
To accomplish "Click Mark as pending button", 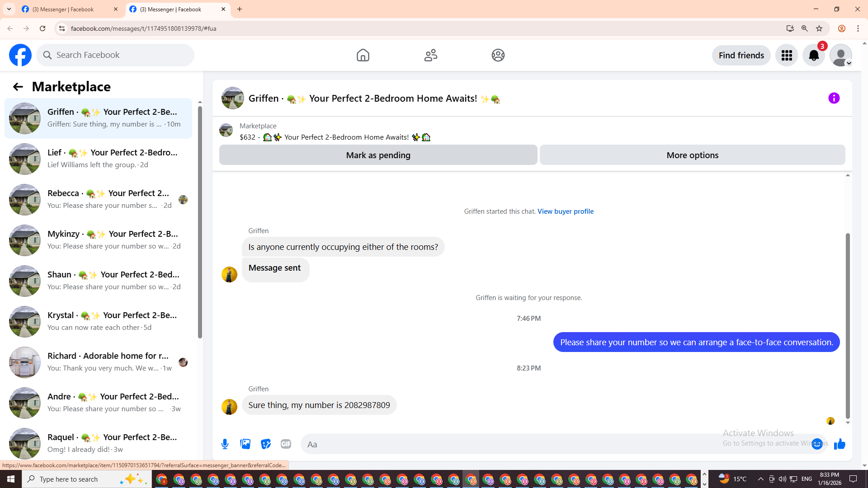I will (x=378, y=155).
